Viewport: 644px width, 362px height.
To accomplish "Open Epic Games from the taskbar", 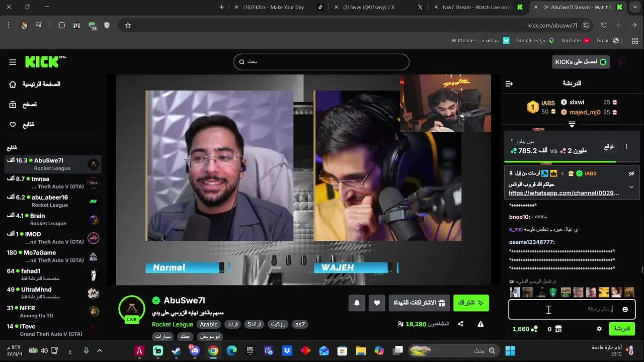I will pos(250,350).
